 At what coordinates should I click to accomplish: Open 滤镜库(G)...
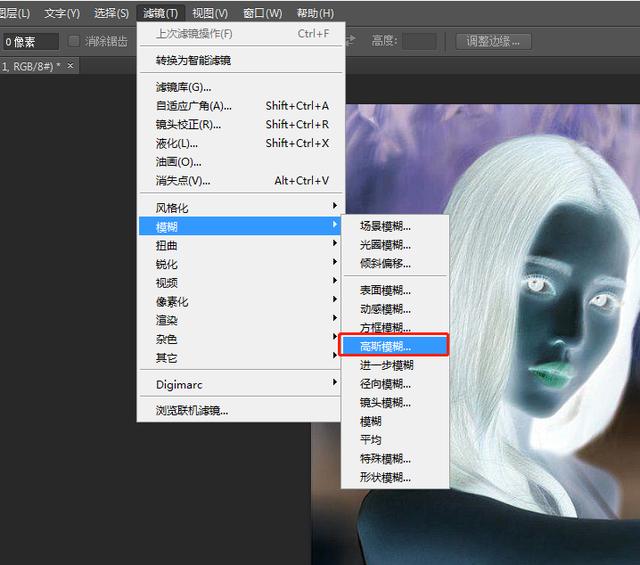241,87
